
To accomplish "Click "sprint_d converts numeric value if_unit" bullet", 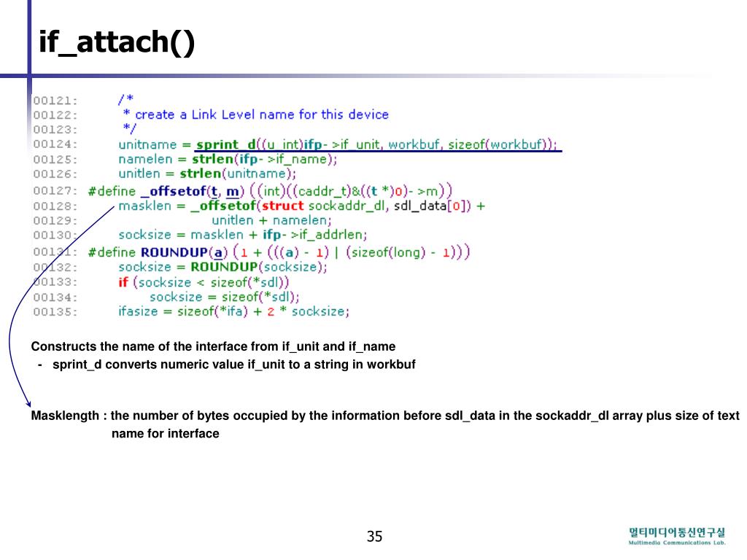I will (x=234, y=365).
